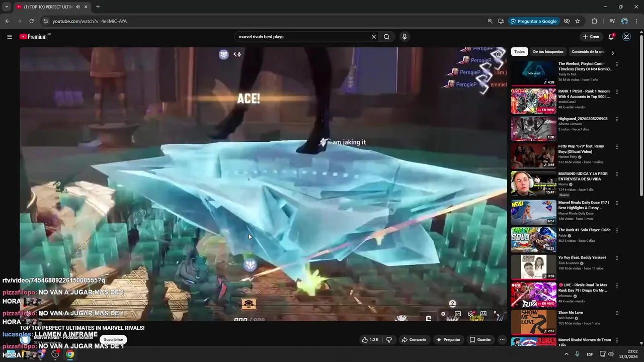Open Chrome media controls icon

coord(612,21)
